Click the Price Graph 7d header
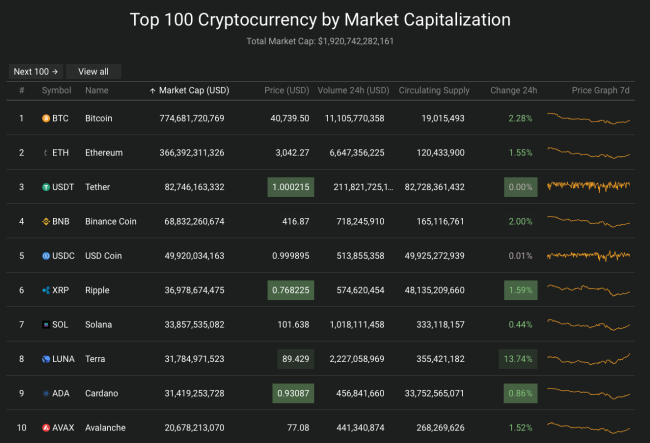Screen dimensions: 650x443 pos(601,90)
